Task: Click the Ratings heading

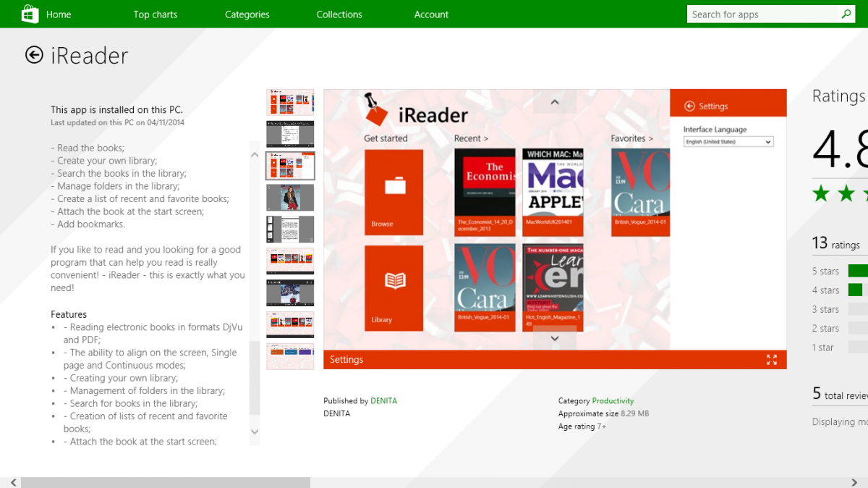Action: pyautogui.click(x=839, y=96)
